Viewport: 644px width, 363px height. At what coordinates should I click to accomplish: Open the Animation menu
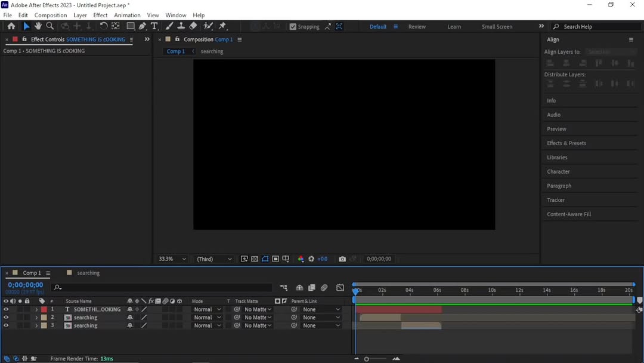pyautogui.click(x=127, y=15)
